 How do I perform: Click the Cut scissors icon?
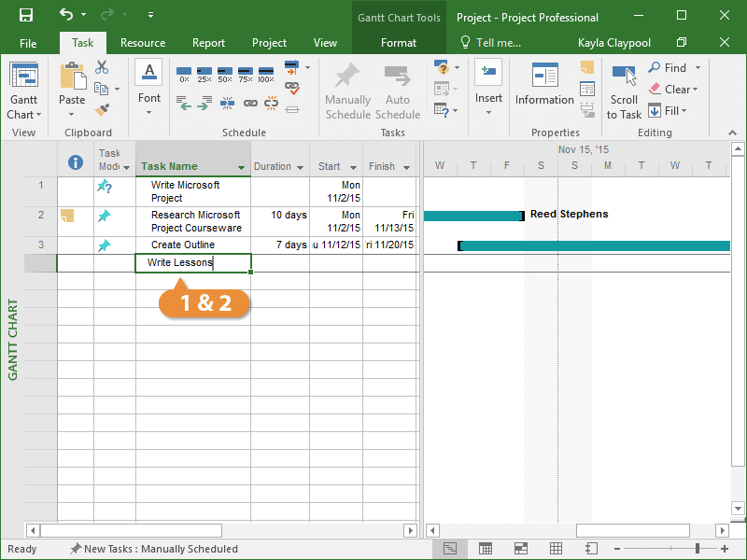(102, 68)
